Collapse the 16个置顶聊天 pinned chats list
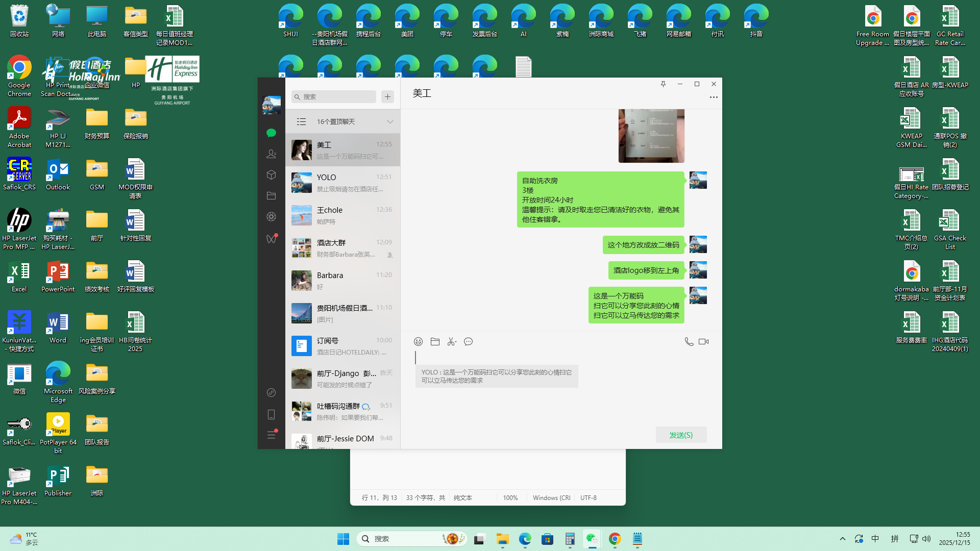Image resolution: width=980 pixels, height=551 pixels. [x=390, y=122]
